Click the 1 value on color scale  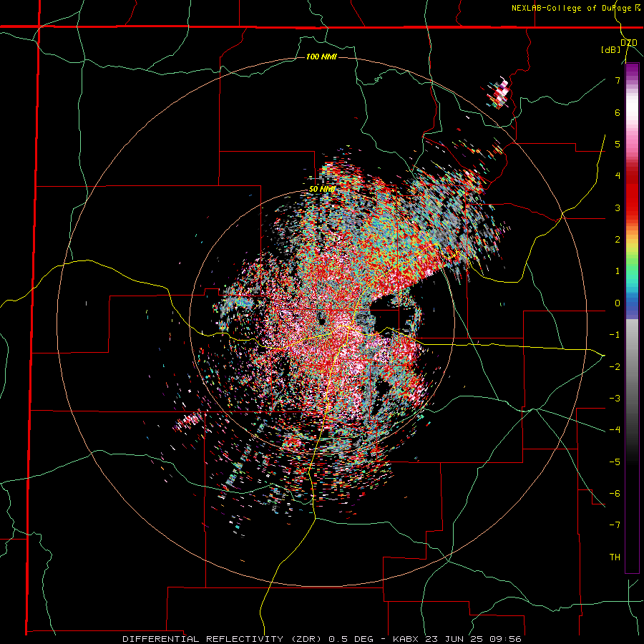point(618,271)
